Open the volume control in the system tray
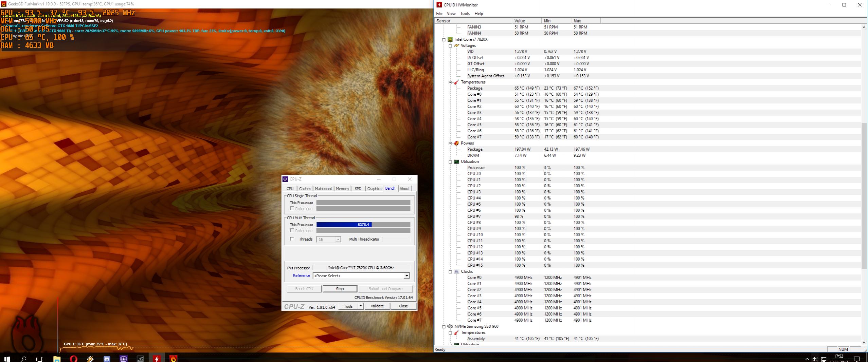 coord(815,359)
